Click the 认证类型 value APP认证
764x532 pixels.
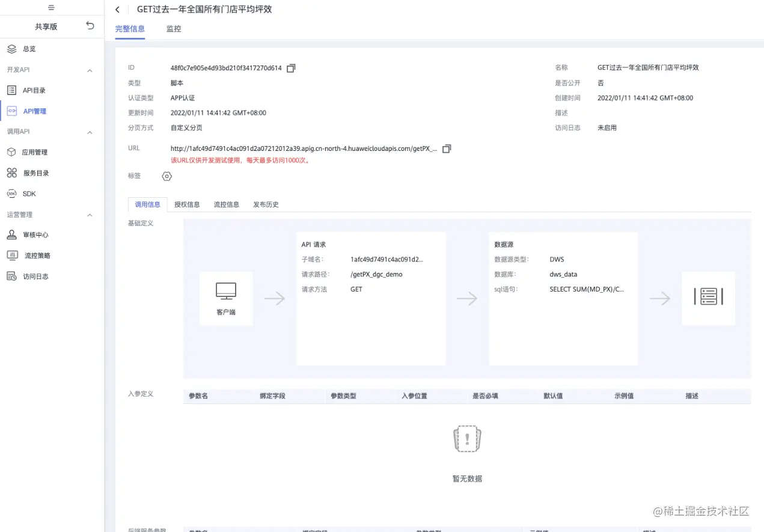tap(183, 98)
